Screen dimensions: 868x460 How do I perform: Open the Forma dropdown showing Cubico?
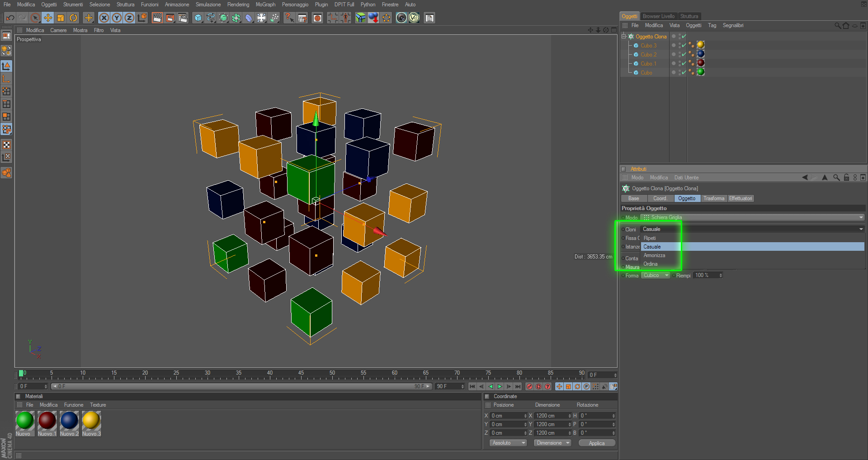click(x=655, y=275)
